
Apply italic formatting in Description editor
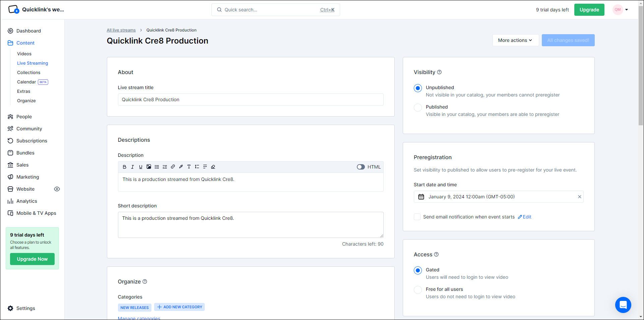[133, 167]
